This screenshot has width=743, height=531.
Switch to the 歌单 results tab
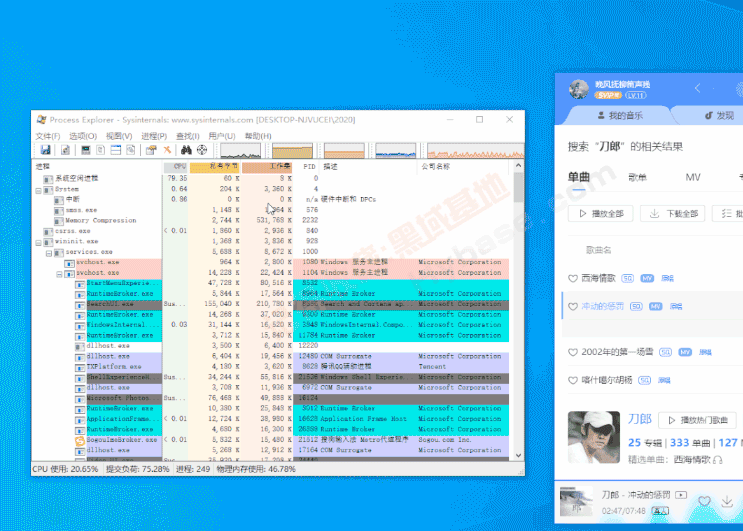point(637,178)
